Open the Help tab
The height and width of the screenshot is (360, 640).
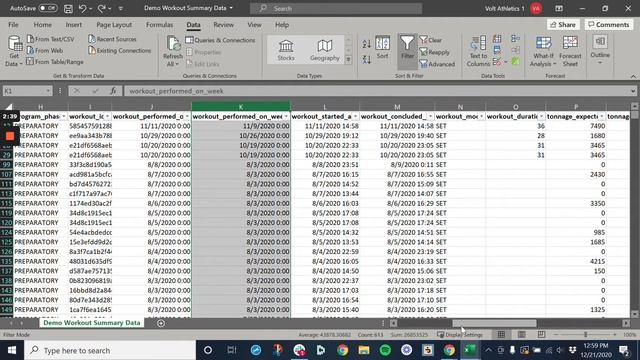click(x=282, y=25)
